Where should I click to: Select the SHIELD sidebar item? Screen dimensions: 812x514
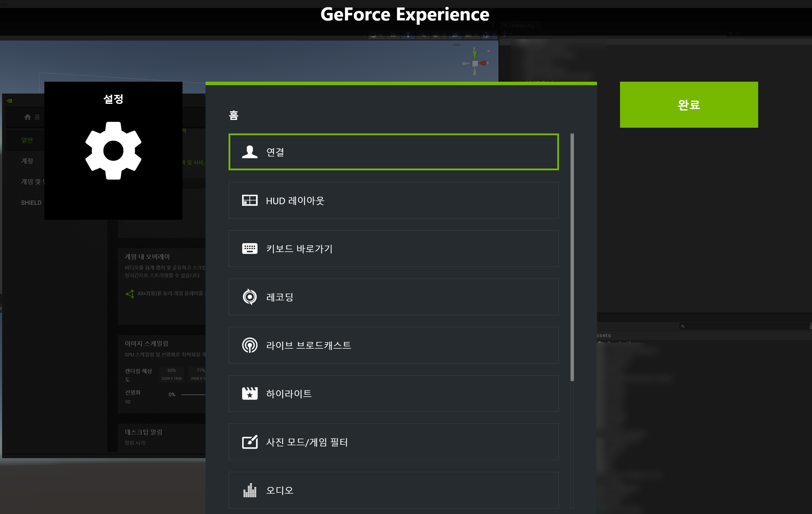point(31,202)
